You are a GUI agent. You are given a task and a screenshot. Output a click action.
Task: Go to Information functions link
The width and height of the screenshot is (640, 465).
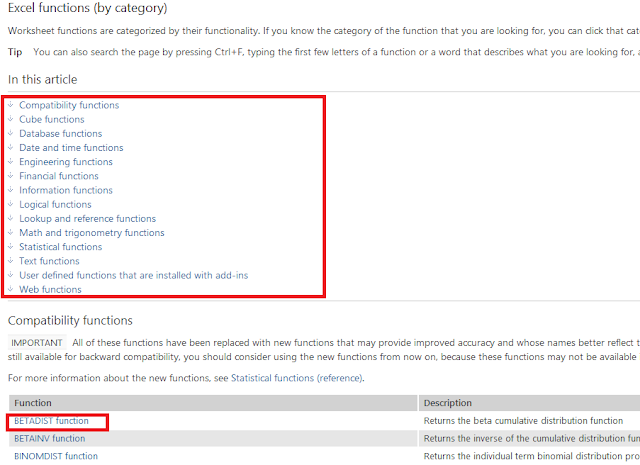point(66,190)
